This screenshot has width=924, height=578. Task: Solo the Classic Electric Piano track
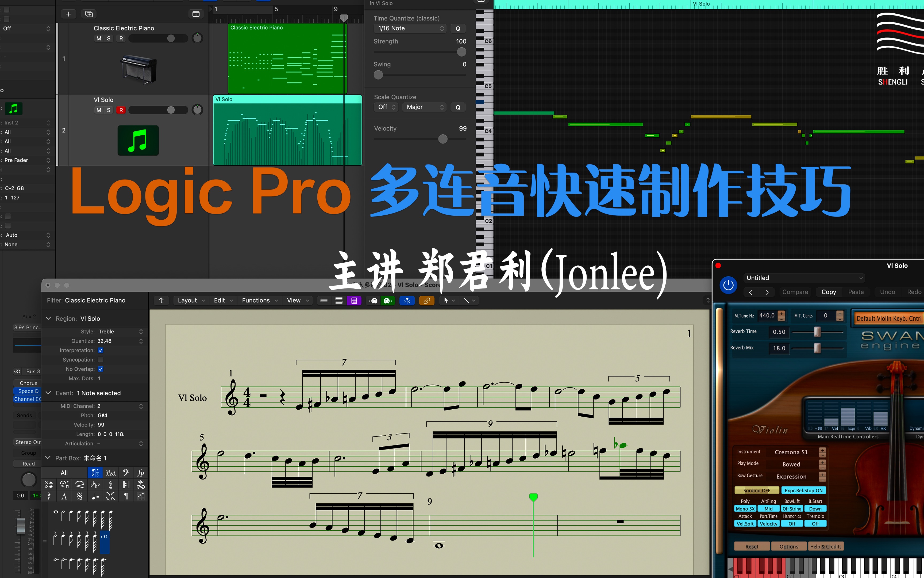(109, 39)
